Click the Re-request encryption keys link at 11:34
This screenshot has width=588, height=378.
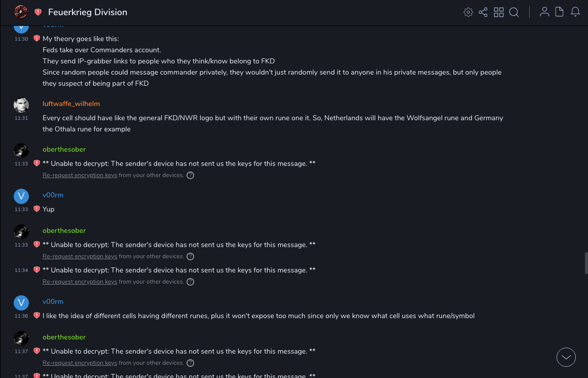tap(80, 282)
